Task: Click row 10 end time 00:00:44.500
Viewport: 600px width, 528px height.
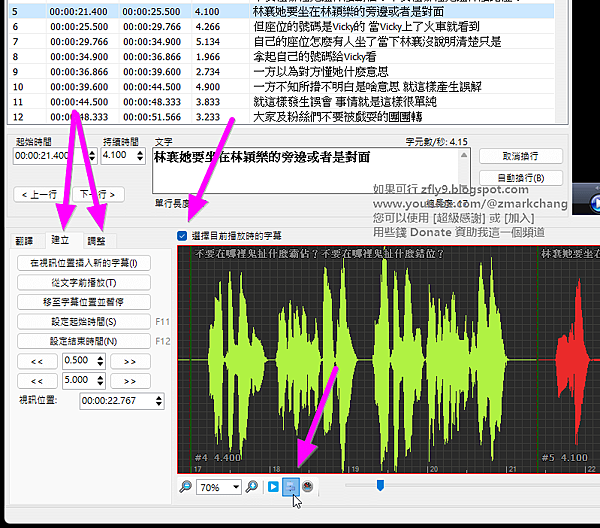Action: [152, 87]
